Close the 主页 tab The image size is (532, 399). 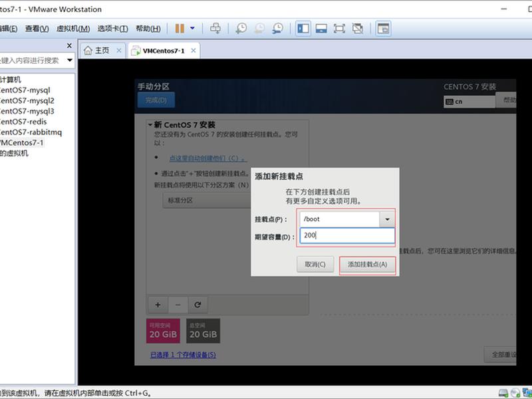(119, 51)
